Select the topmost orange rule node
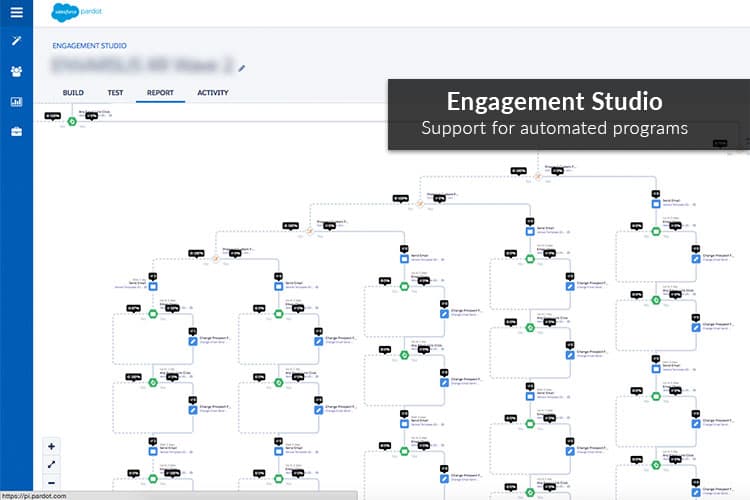 538,177
